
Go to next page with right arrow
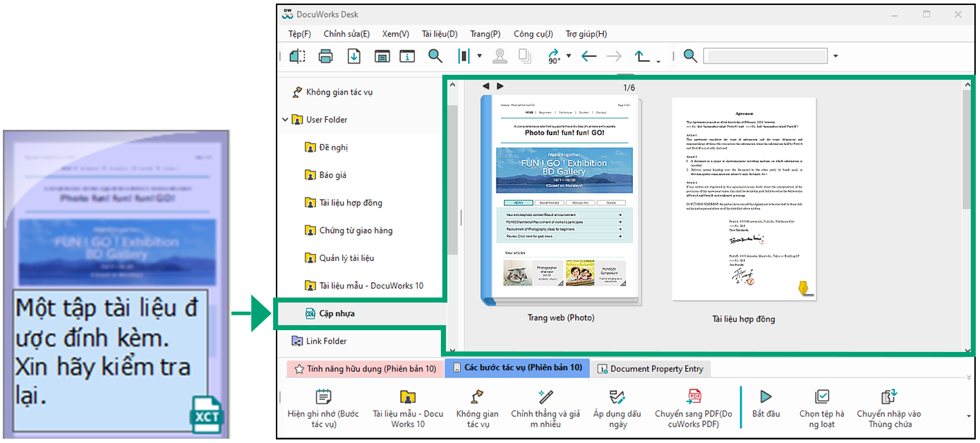coord(500,86)
